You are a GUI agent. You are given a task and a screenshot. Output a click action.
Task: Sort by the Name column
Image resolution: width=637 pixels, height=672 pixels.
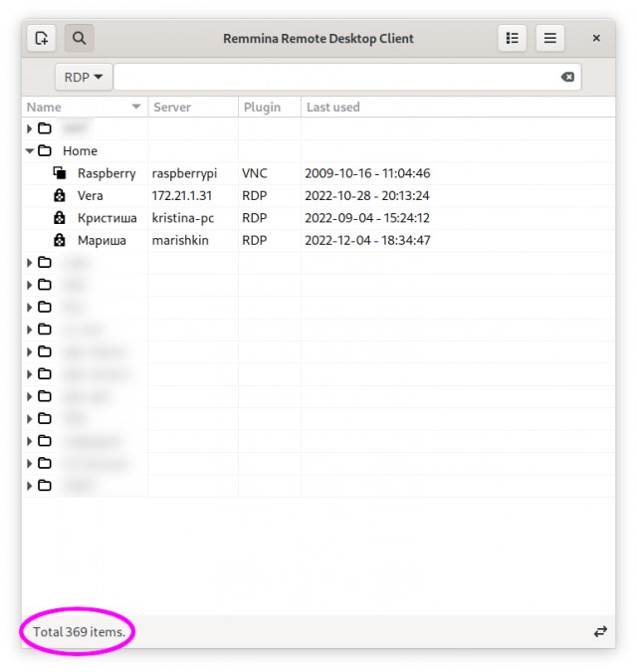click(85, 108)
